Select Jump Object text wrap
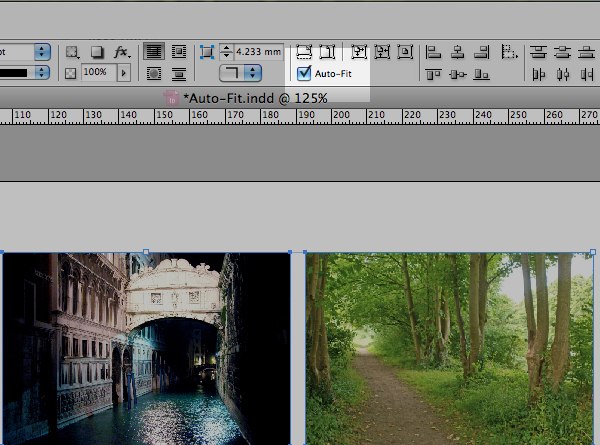The height and width of the screenshot is (445, 600). pyautogui.click(x=179, y=73)
